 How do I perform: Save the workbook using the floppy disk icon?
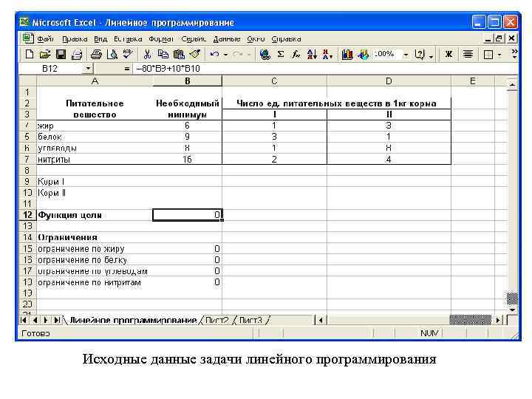[x=61, y=54]
